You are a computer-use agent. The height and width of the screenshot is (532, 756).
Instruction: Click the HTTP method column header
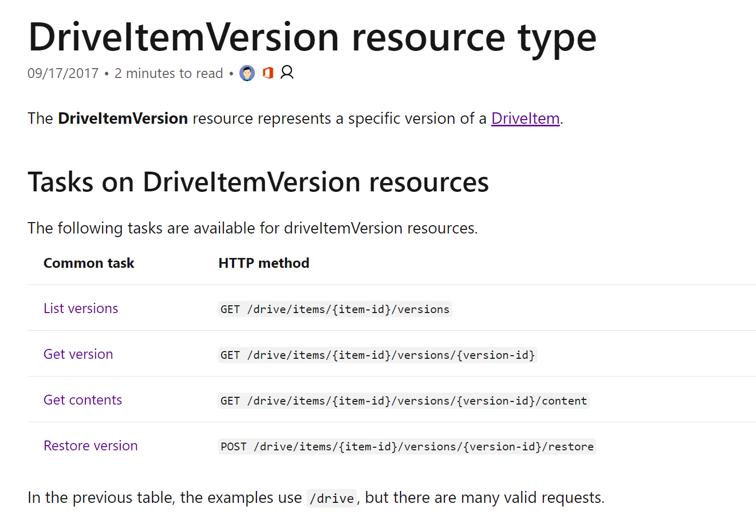pyautogui.click(x=264, y=263)
